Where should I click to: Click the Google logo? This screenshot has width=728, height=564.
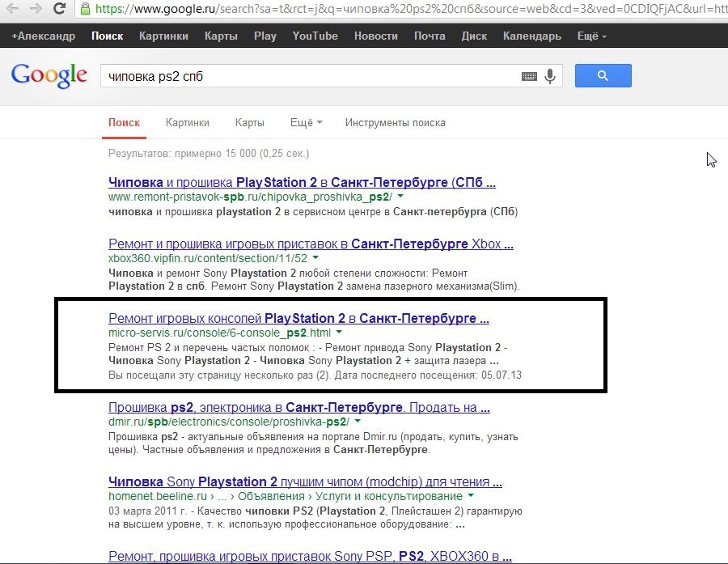pyautogui.click(x=49, y=75)
